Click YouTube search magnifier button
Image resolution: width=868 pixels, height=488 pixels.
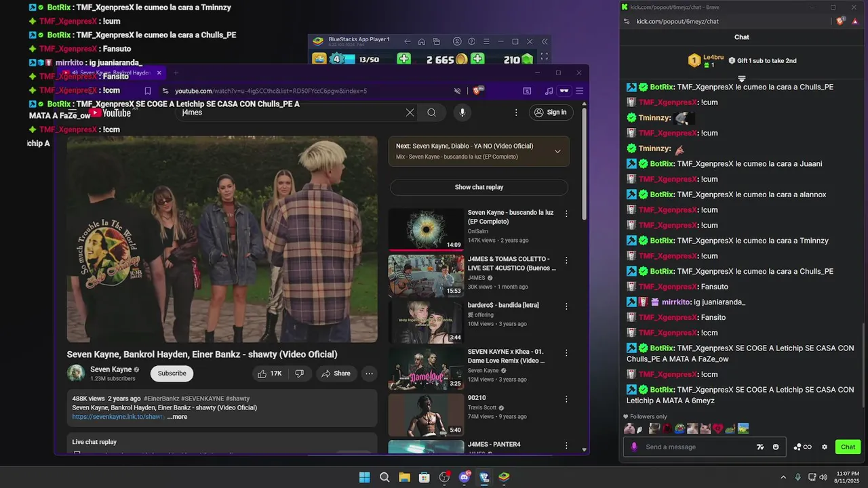(x=431, y=113)
